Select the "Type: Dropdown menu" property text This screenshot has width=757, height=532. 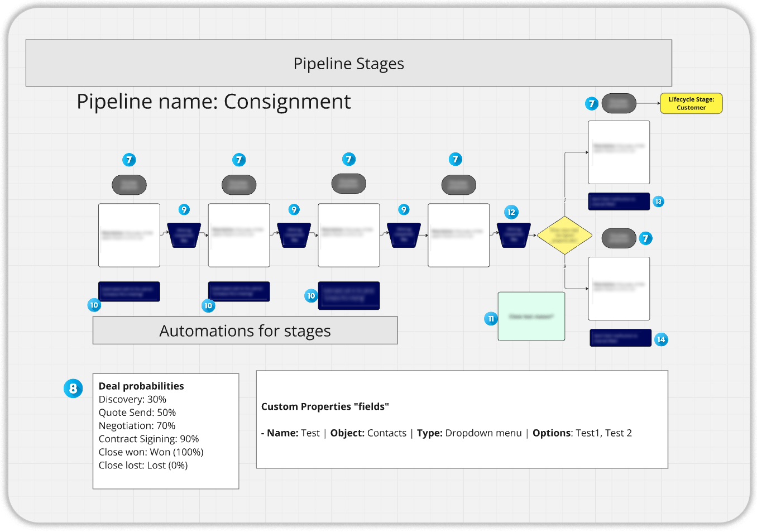pos(469,433)
